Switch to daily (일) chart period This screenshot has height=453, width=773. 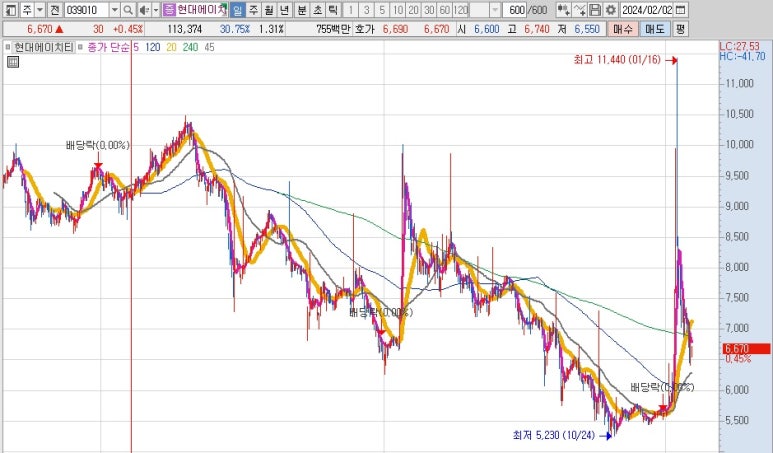(237, 10)
